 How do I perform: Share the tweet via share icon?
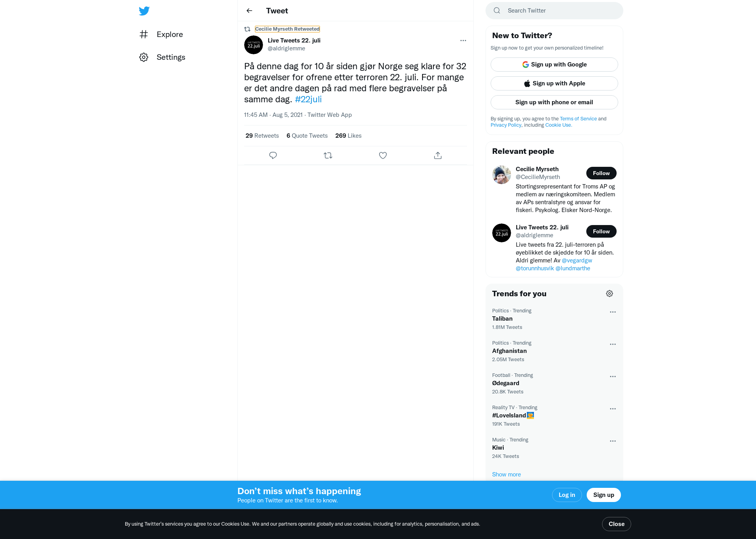(x=438, y=155)
